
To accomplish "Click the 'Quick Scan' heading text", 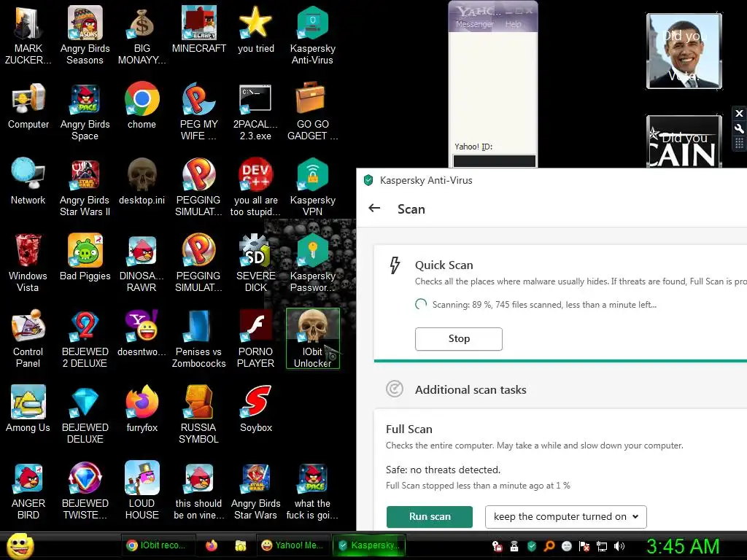I will [444, 265].
